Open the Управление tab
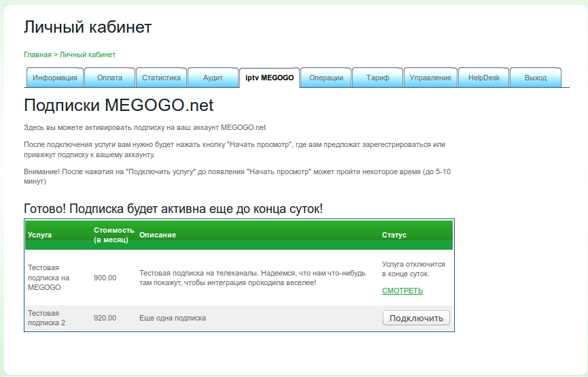This screenshot has height=377, width=588. coord(430,78)
